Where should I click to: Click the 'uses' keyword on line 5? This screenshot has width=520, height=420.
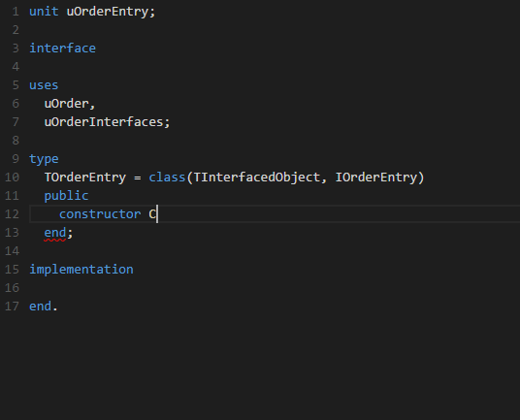[44, 85]
